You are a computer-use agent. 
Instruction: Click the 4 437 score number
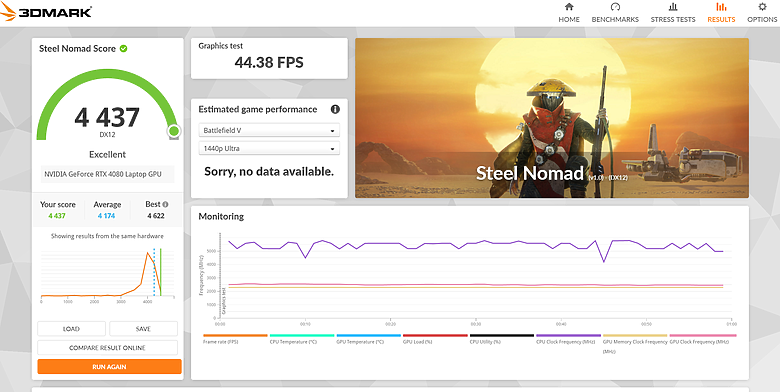coord(107,118)
